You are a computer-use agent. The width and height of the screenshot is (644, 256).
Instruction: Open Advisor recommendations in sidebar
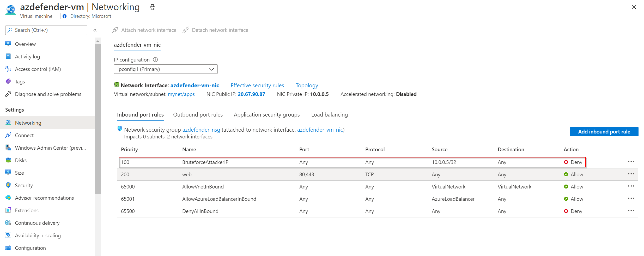[x=44, y=198]
